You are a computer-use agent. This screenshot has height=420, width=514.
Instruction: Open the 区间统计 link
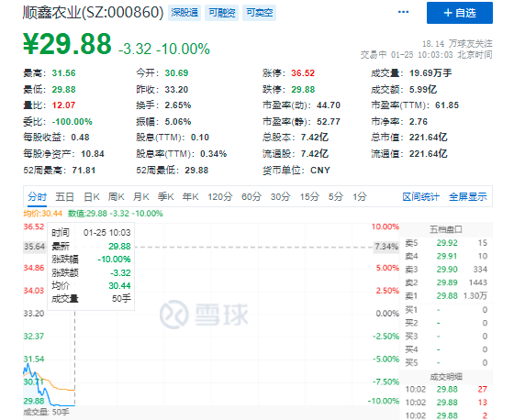(420, 196)
